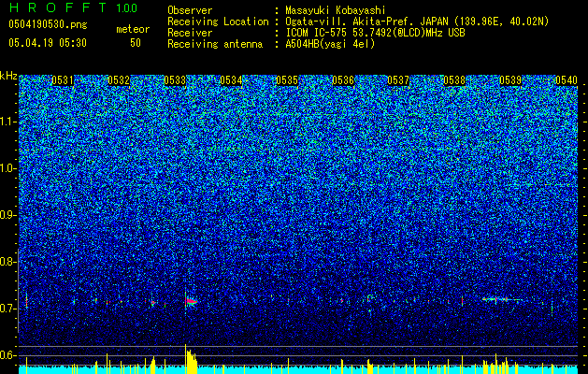Screen dimensions: 588x374
Task: Click the 0536 time marker
Action: click(343, 80)
